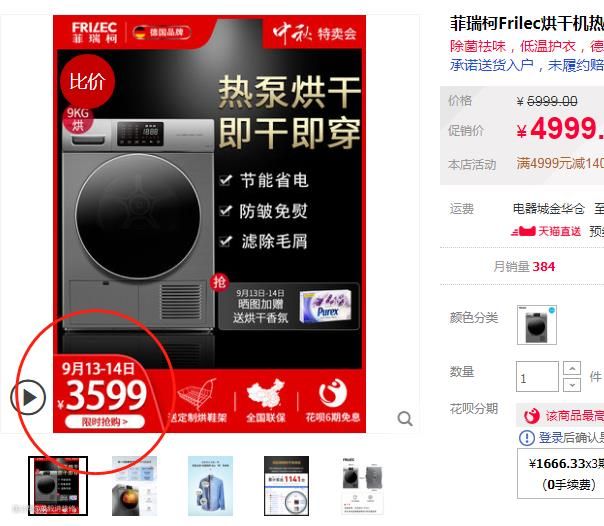Select the fifth dryer dimensions thumbnail
Viewport: 604px width, 526px height.
click(x=362, y=486)
